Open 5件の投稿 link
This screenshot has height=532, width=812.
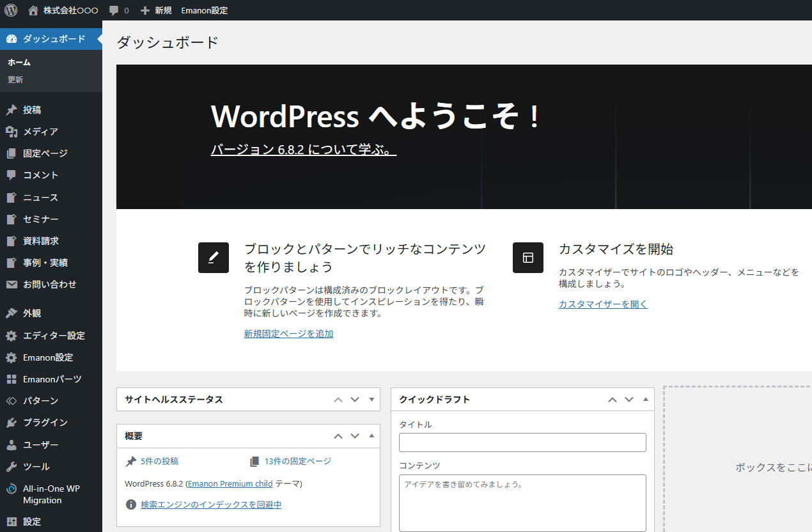159,461
